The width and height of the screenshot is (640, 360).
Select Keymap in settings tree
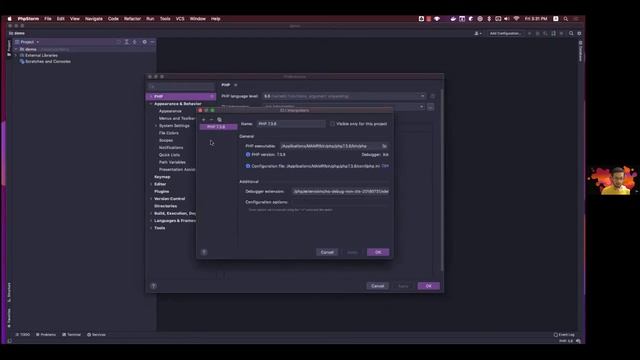pos(162,177)
